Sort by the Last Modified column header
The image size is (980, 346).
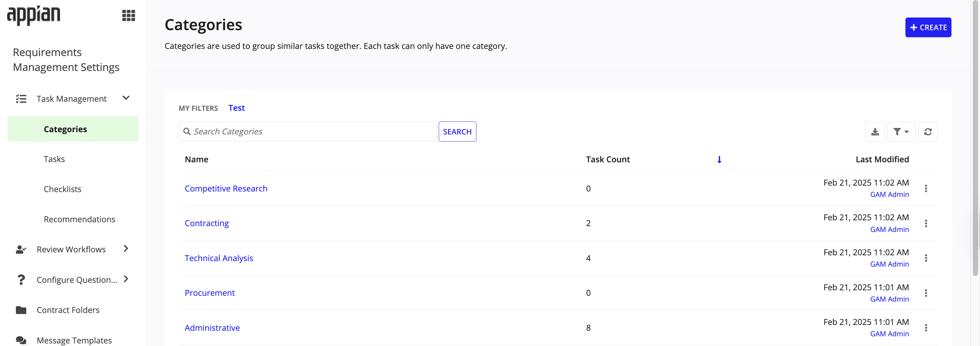tap(882, 160)
